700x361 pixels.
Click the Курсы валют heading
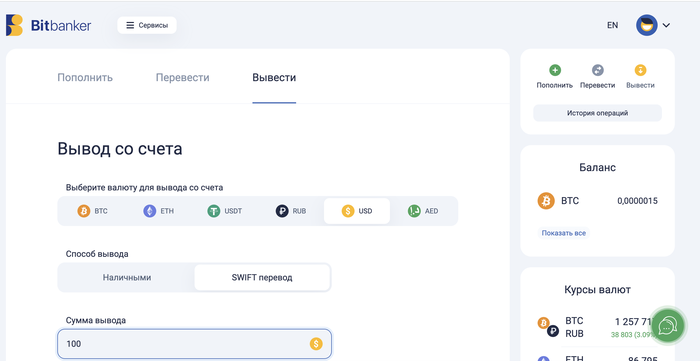597,290
